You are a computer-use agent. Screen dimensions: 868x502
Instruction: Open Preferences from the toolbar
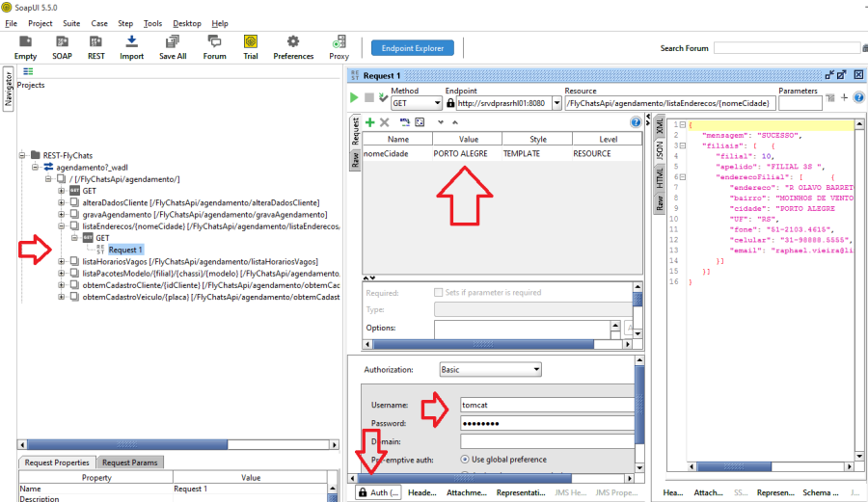[x=293, y=47]
